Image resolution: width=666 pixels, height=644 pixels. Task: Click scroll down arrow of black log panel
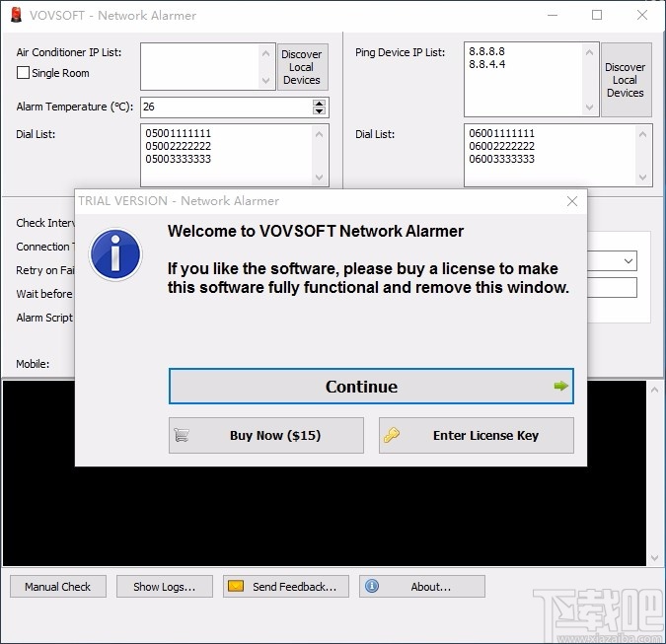pyautogui.click(x=654, y=557)
